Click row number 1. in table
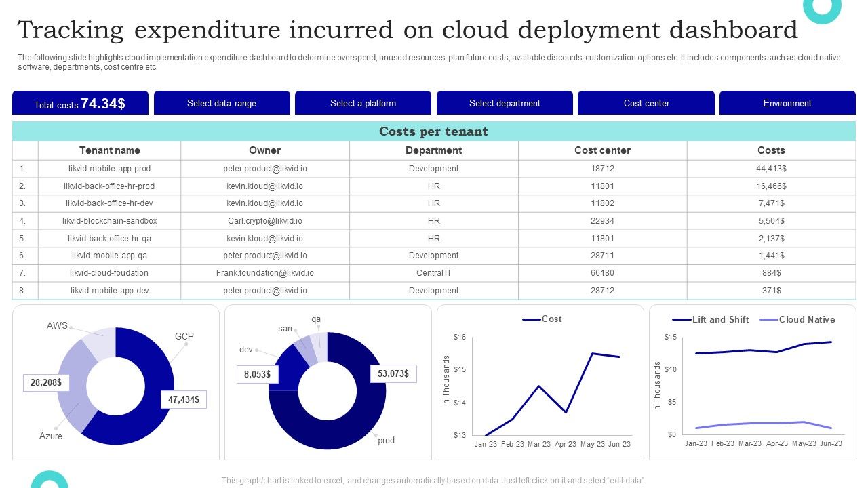This screenshot has height=488, width=868. pos(22,169)
